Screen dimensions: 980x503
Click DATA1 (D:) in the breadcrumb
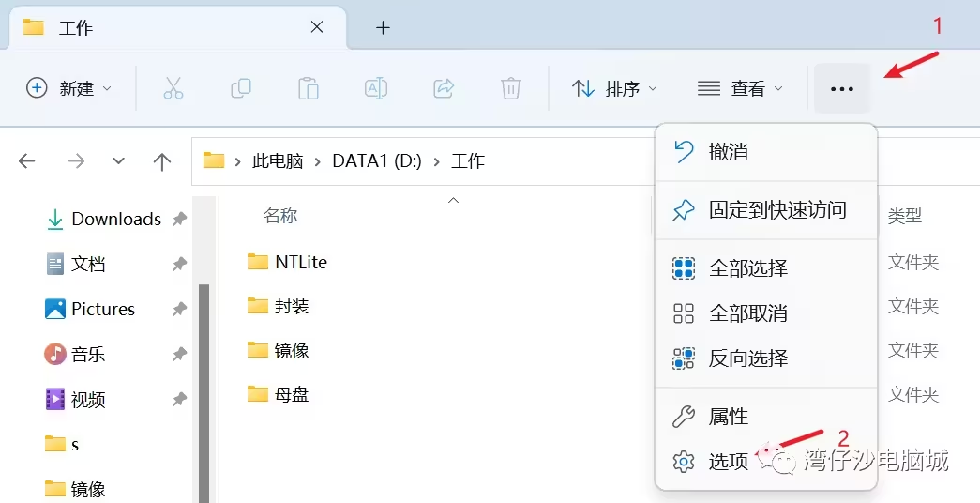pos(377,161)
